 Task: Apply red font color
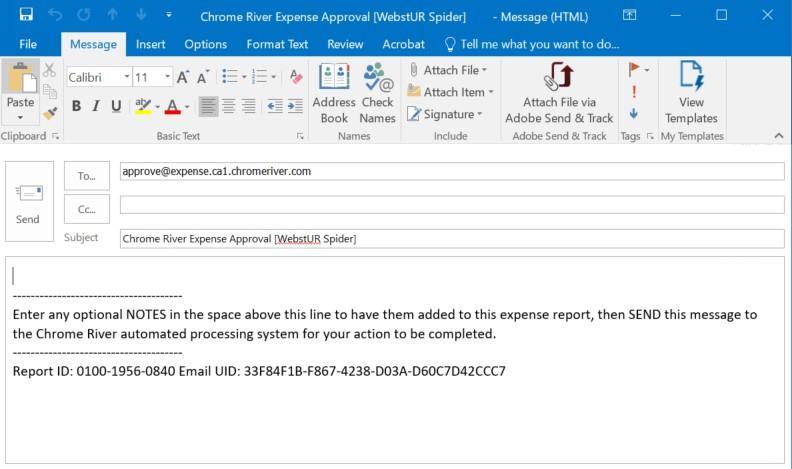click(x=172, y=106)
